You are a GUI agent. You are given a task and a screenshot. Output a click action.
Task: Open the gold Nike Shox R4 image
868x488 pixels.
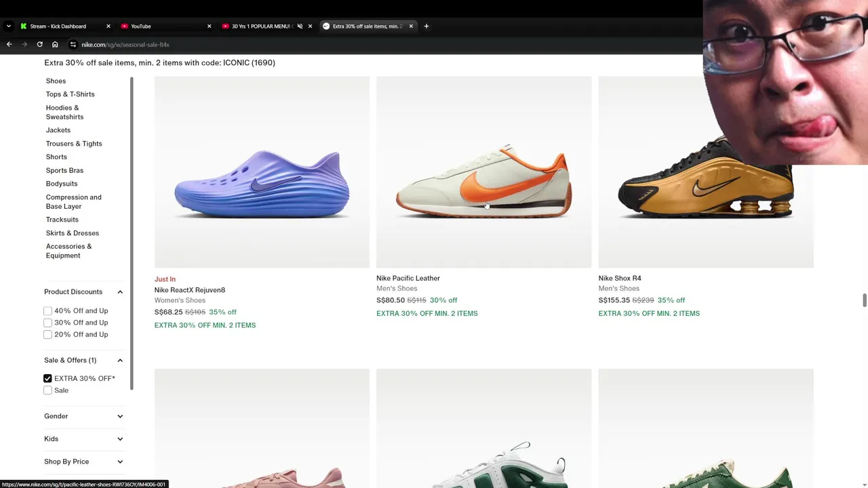706,172
